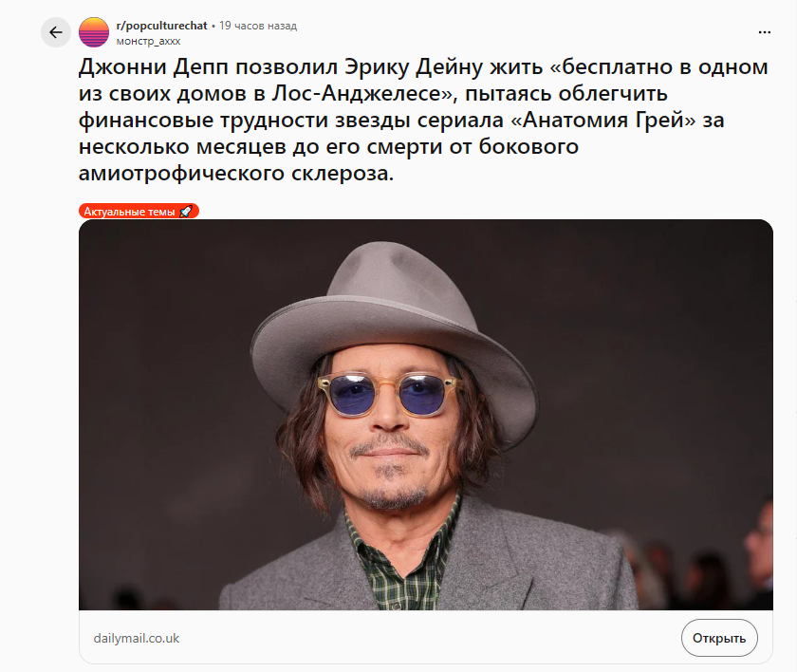Open the r/popculturechat subreddit link
Screen dimensions: 797x672
click(x=161, y=26)
